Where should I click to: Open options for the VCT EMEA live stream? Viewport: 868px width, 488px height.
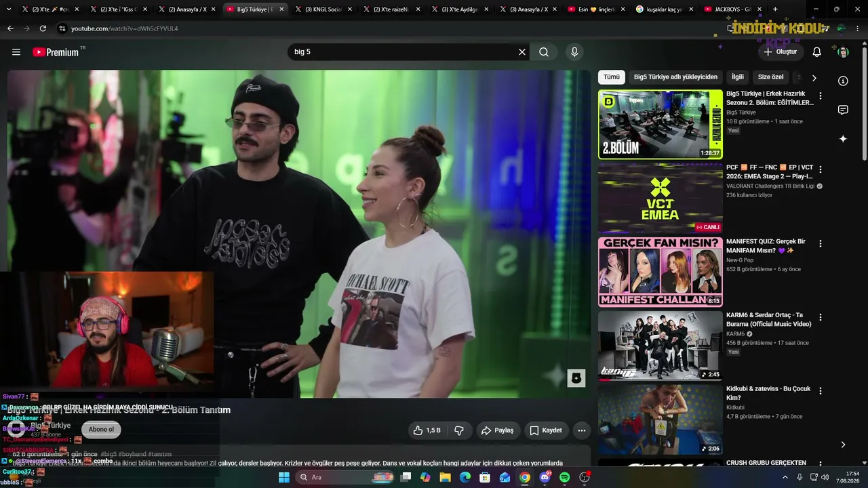(821, 169)
